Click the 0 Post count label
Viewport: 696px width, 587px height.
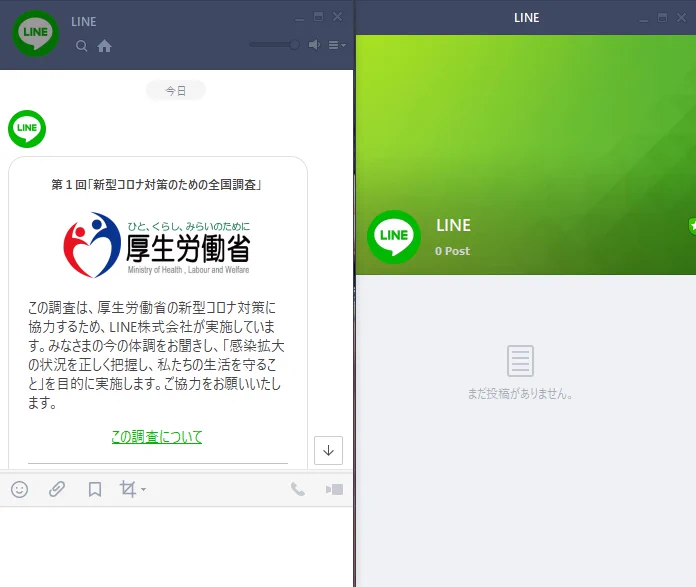tap(452, 251)
